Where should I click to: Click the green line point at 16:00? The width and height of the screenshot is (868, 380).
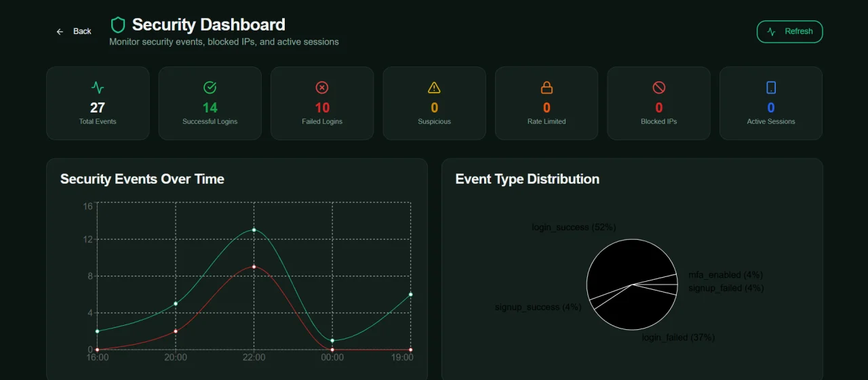[x=98, y=331]
